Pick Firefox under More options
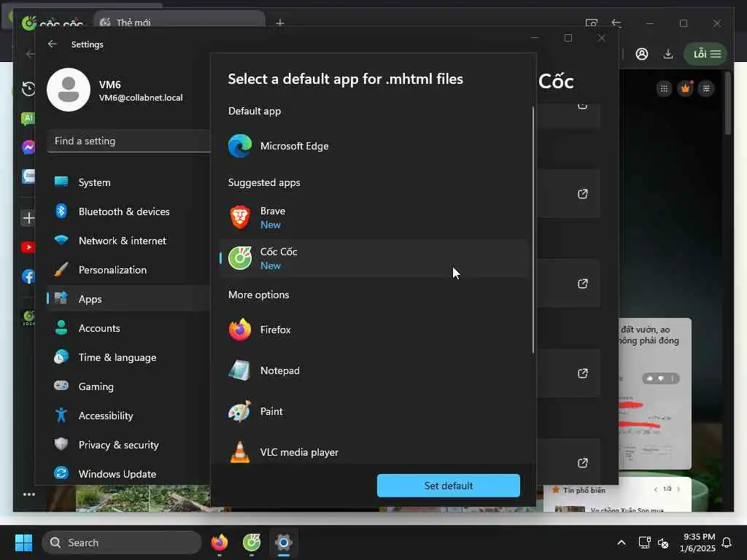 point(374,330)
